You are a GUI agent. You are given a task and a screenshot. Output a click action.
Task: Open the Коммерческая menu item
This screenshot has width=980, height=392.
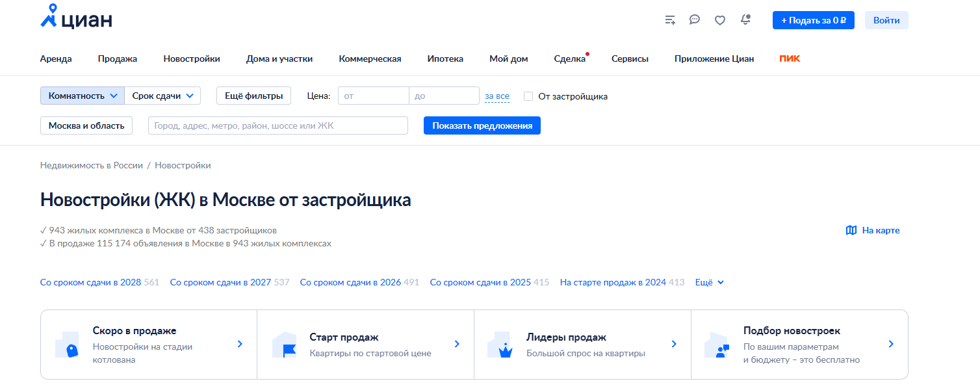pyautogui.click(x=370, y=59)
